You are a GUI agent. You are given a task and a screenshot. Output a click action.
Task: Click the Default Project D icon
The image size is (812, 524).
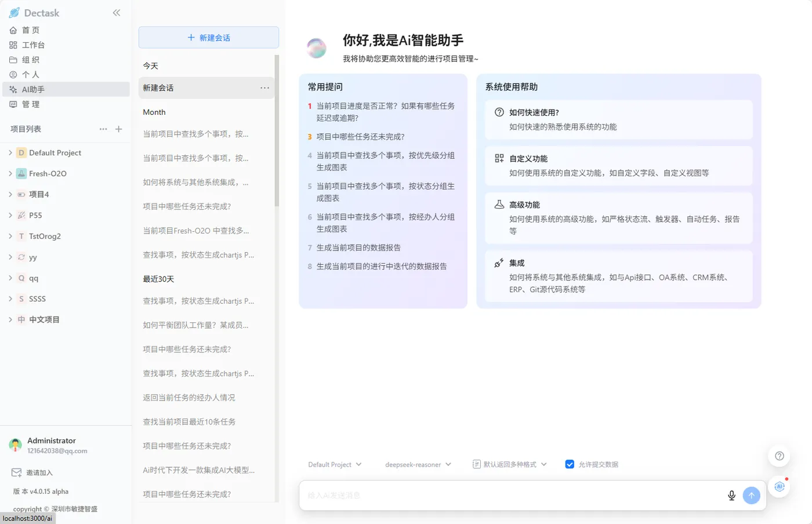(x=21, y=153)
